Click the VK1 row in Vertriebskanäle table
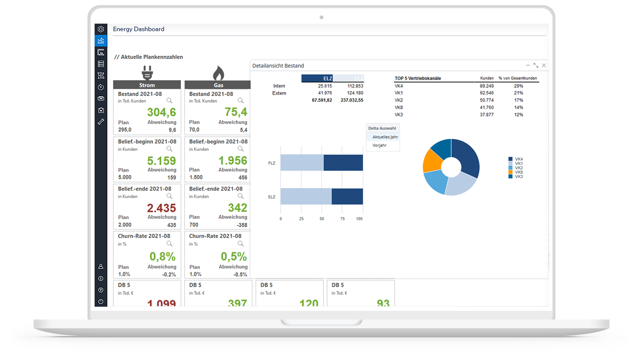Image resolution: width=644 pixels, height=362 pixels. (x=466, y=93)
